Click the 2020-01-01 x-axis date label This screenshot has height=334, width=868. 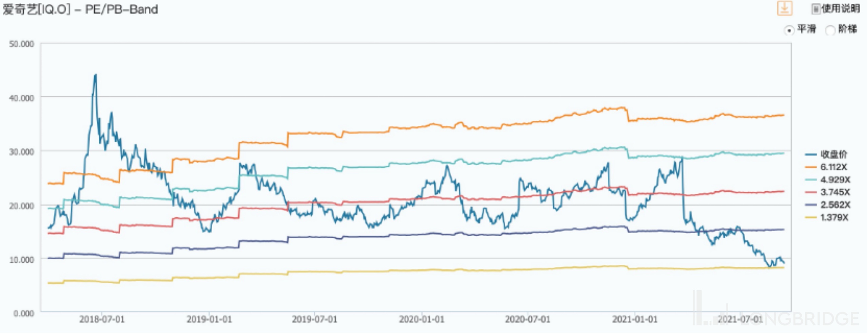click(x=422, y=319)
